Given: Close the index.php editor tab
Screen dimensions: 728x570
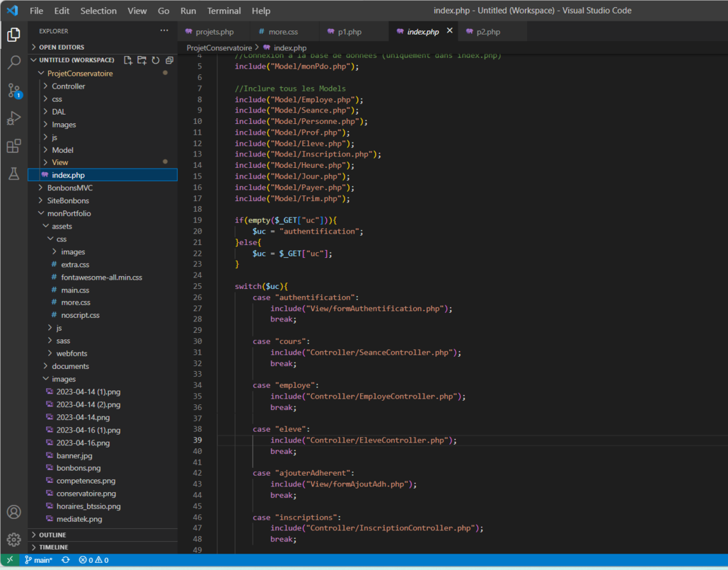Looking at the screenshot, I should (x=449, y=31).
